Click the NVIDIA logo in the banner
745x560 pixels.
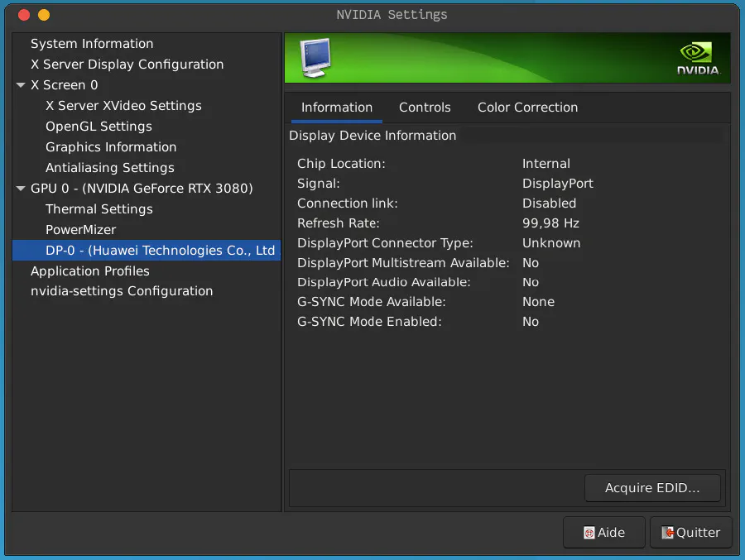click(x=698, y=58)
